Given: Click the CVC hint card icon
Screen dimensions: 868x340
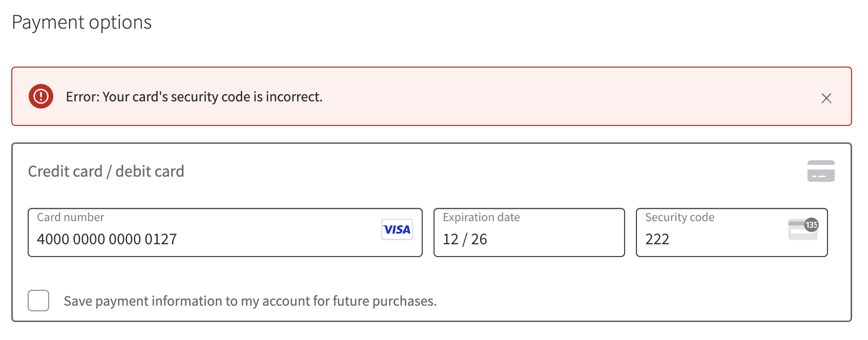Looking at the screenshot, I should point(803,229).
